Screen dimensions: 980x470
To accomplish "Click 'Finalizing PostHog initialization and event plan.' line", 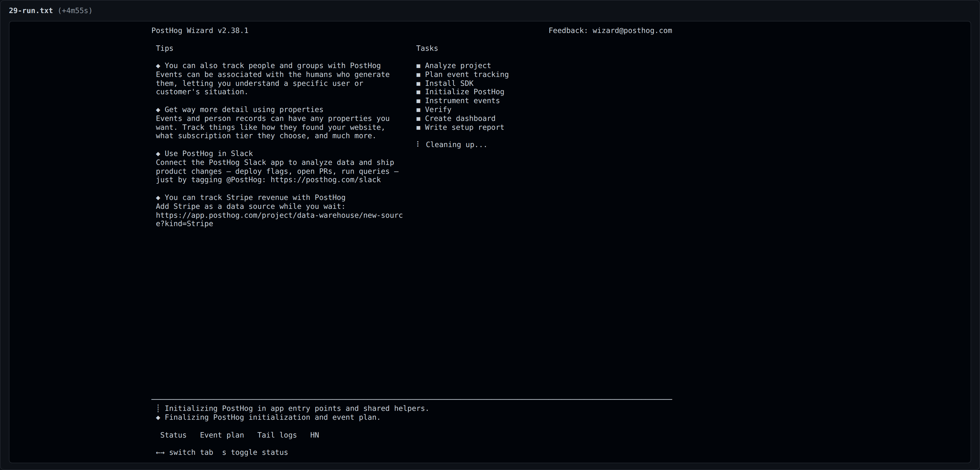I will tap(272, 417).
